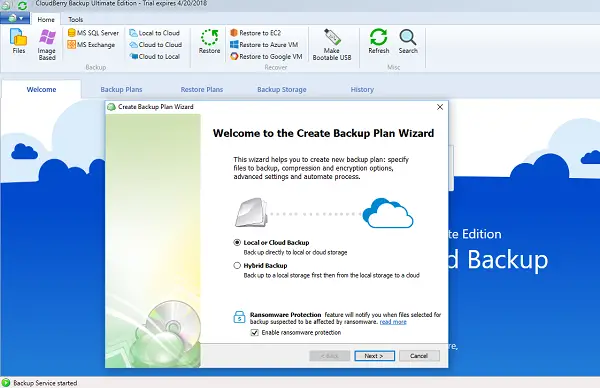
Task: Open the Backup Storage tab
Action: click(282, 90)
